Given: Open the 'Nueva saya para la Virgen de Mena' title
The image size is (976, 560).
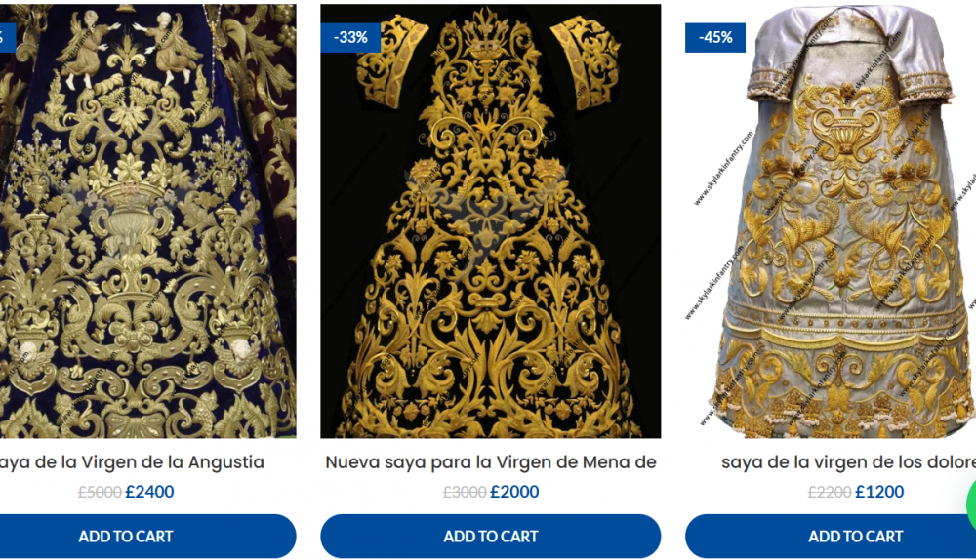Looking at the screenshot, I should 491,462.
